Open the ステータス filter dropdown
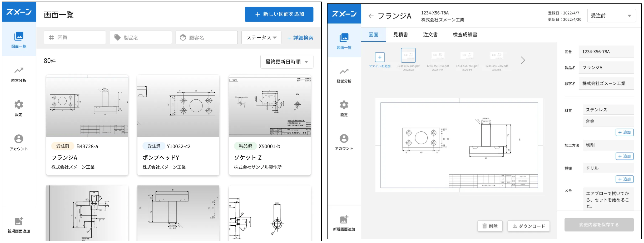Image resolution: width=644 pixels, height=243 pixels. [x=261, y=37]
